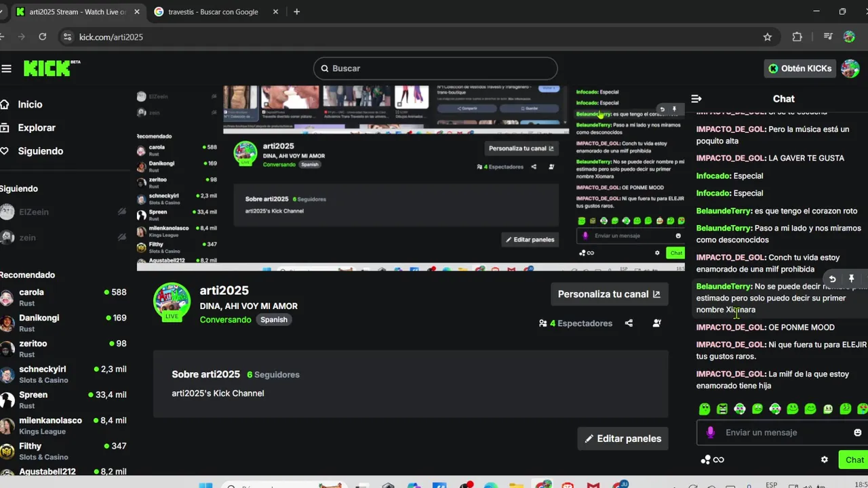The width and height of the screenshot is (868, 488).
Task: Click the Obtén KICKs button
Action: [800, 68]
